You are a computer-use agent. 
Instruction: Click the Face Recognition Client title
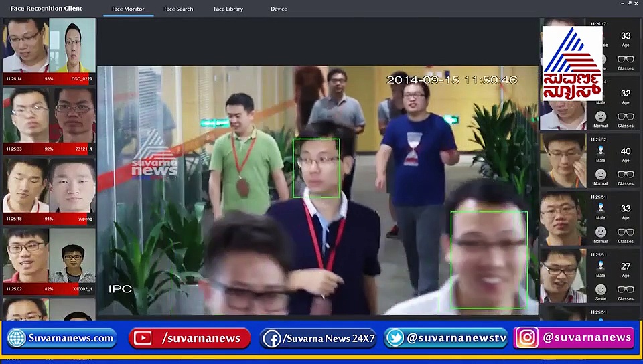(46, 8)
